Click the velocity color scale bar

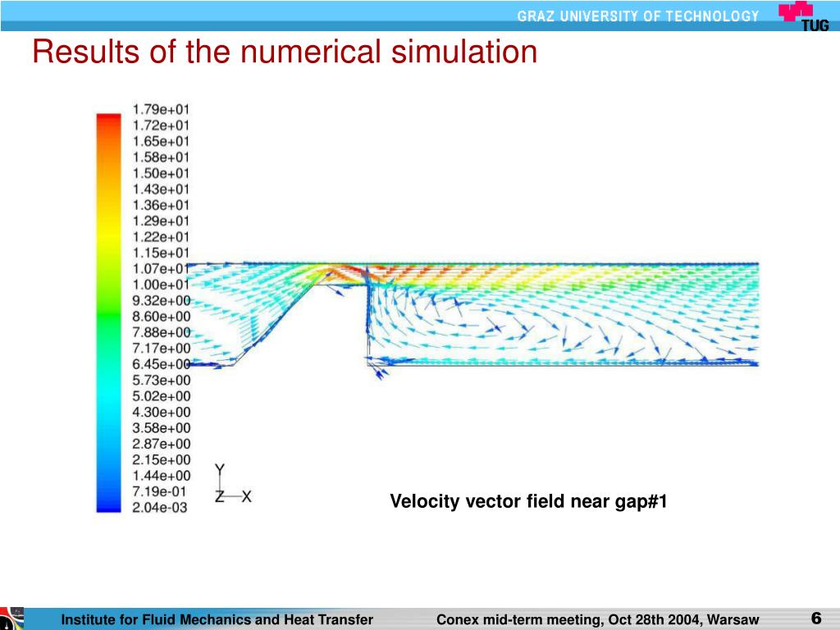109,313
